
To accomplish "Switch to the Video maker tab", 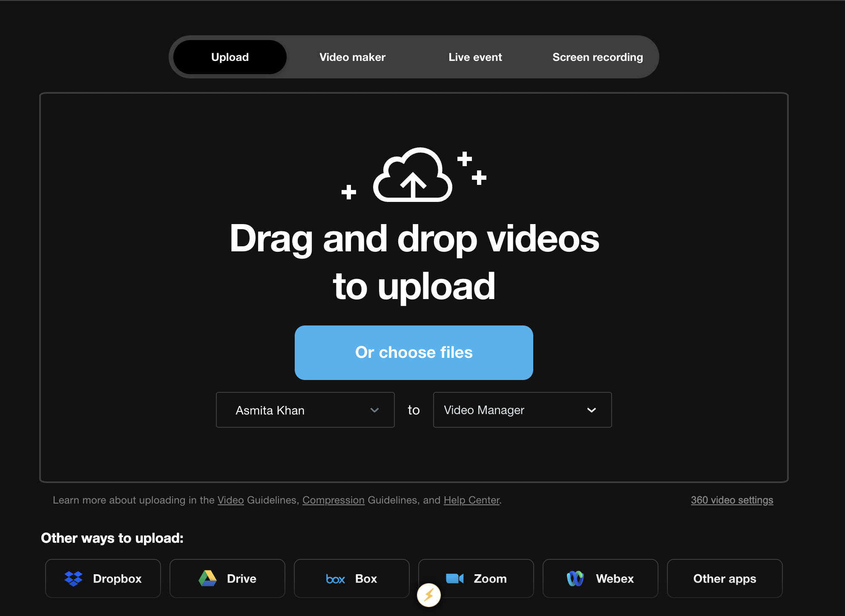I will (352, 57).
